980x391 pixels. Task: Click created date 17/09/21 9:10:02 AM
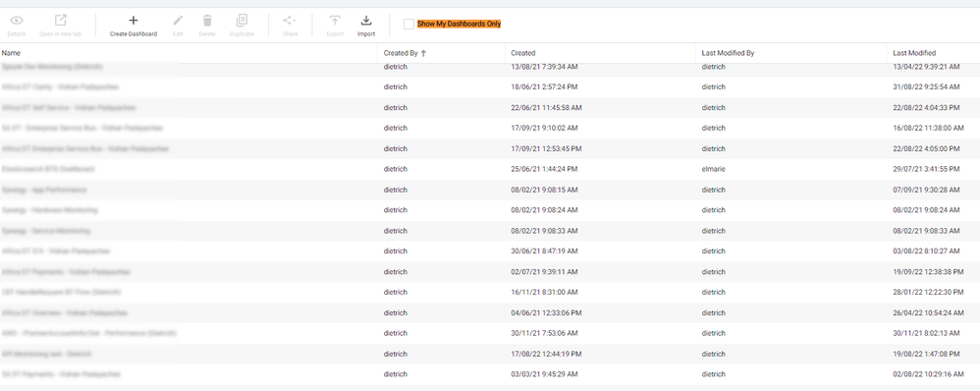coord(544,128)
